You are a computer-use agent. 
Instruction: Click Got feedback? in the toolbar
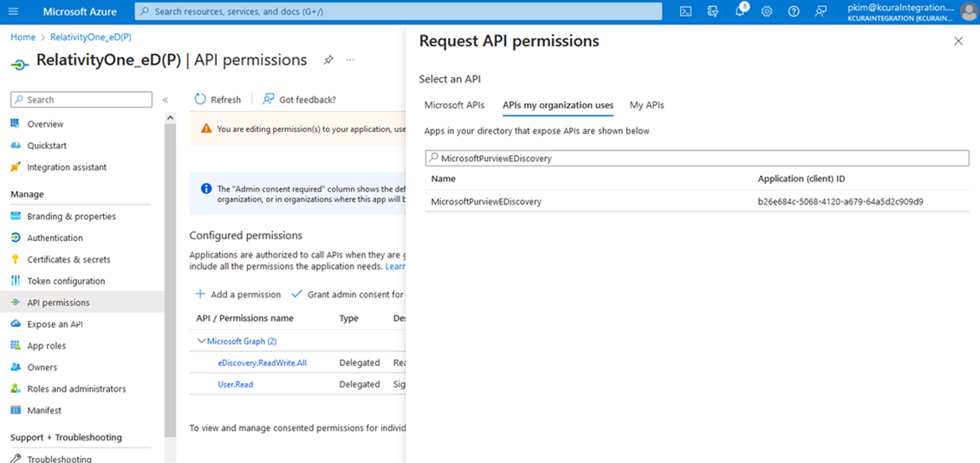300,100
